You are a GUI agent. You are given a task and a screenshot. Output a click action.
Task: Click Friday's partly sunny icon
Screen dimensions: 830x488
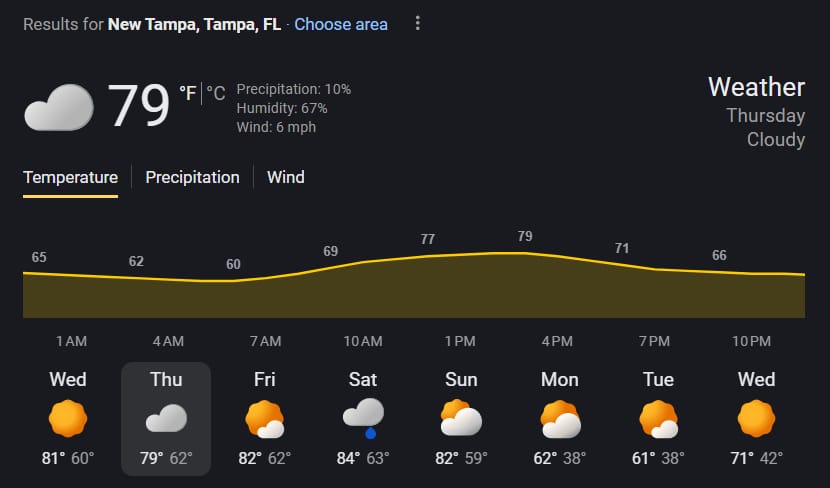[x=264, y=418]
